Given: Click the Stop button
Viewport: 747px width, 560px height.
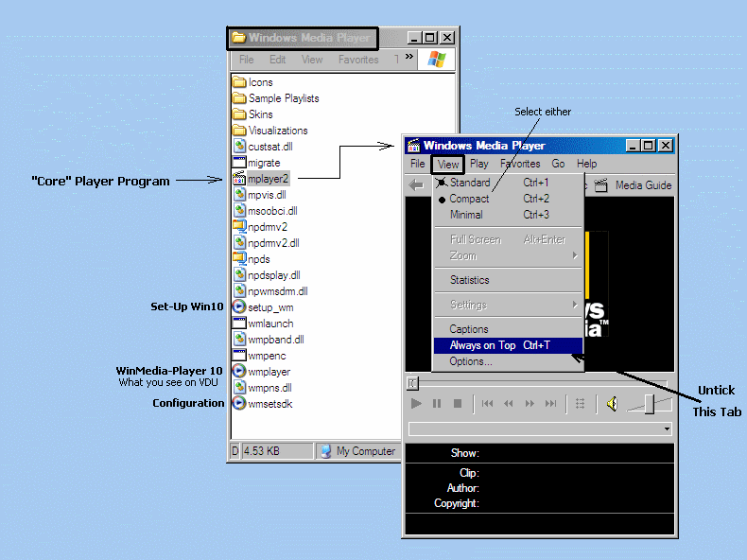Looking at the screenshot, I should pos(458,404).
